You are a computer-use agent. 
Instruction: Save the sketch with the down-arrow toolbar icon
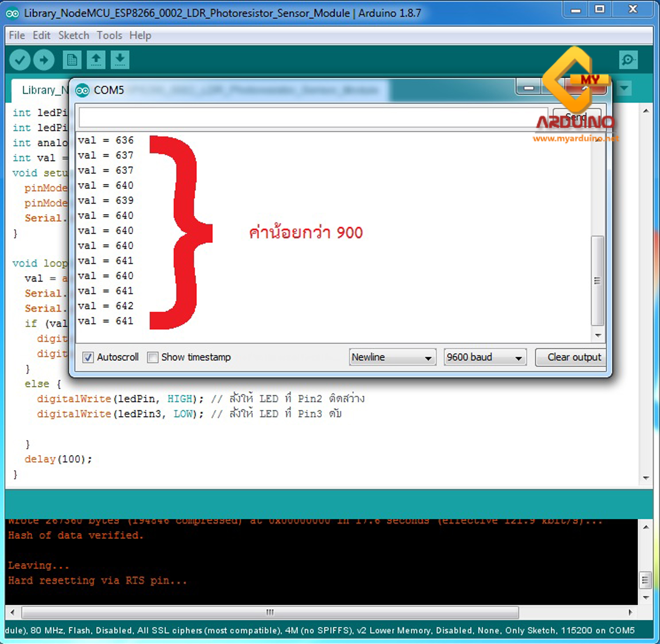(120, 60)
